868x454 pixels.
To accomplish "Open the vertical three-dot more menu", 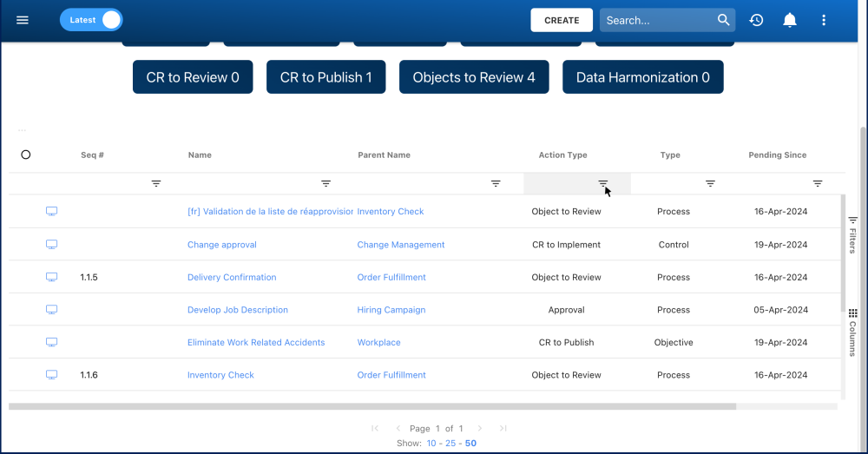I will [x=824, y=20].
